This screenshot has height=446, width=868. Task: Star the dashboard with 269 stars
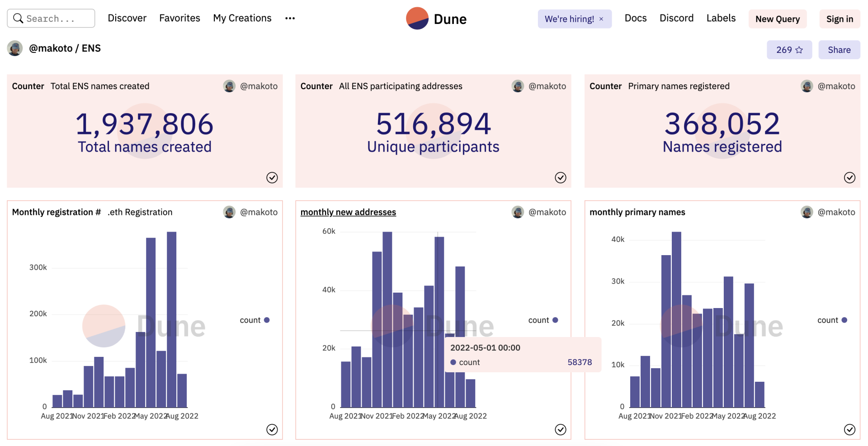(x=789, y=50)
